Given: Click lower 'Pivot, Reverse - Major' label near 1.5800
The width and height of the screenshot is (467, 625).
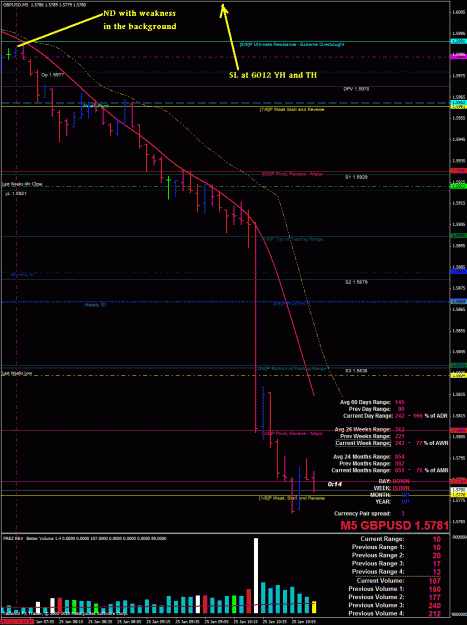Looking at the screenshot, I should coord(292,433).
